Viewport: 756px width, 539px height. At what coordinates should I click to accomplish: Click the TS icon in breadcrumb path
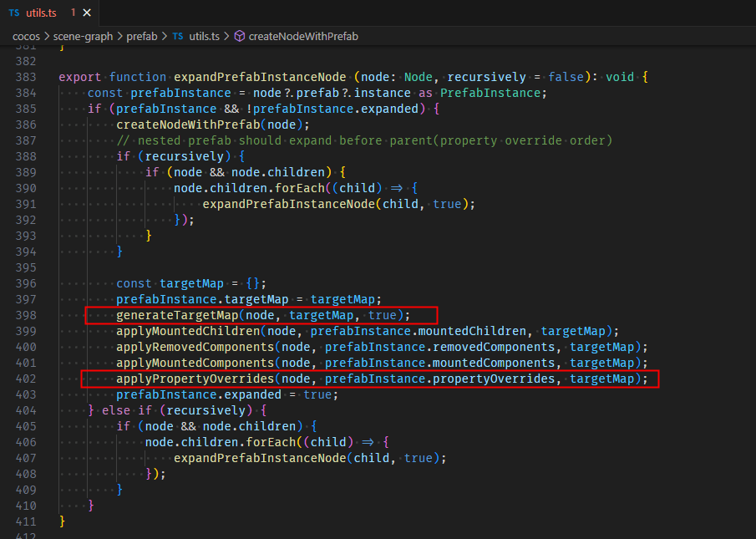pos(178,37)
